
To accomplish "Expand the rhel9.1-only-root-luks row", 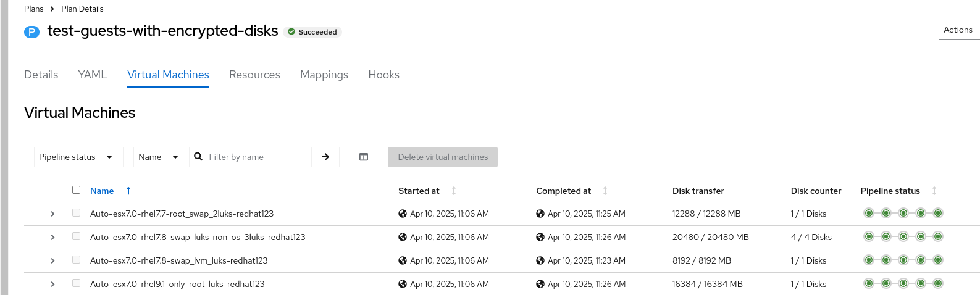I will tap(52, 284).
